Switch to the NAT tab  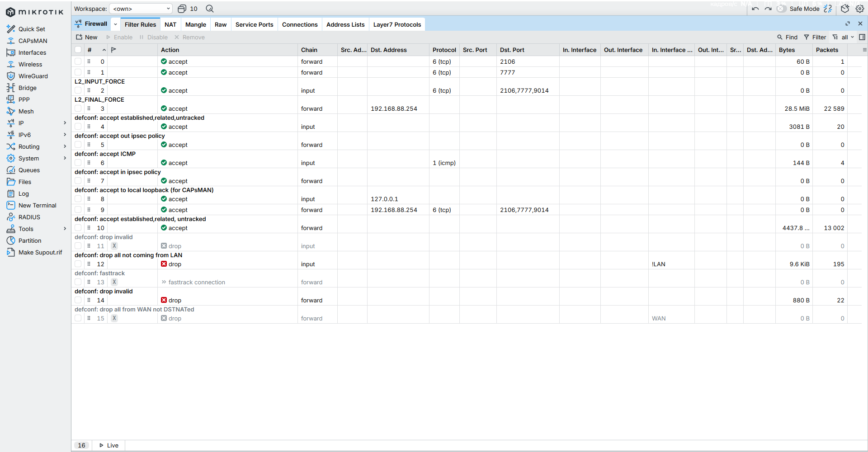click(170, 24)
